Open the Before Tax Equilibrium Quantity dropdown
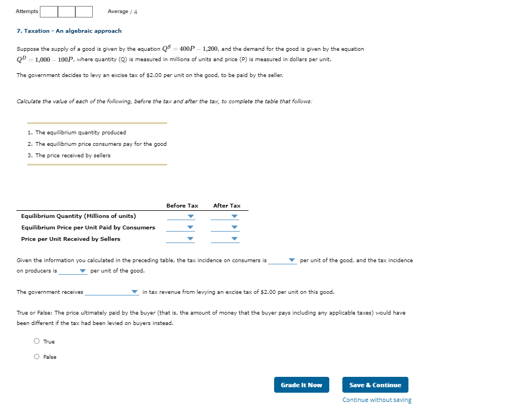Screen dimensions: 510x420 point(190,216)
